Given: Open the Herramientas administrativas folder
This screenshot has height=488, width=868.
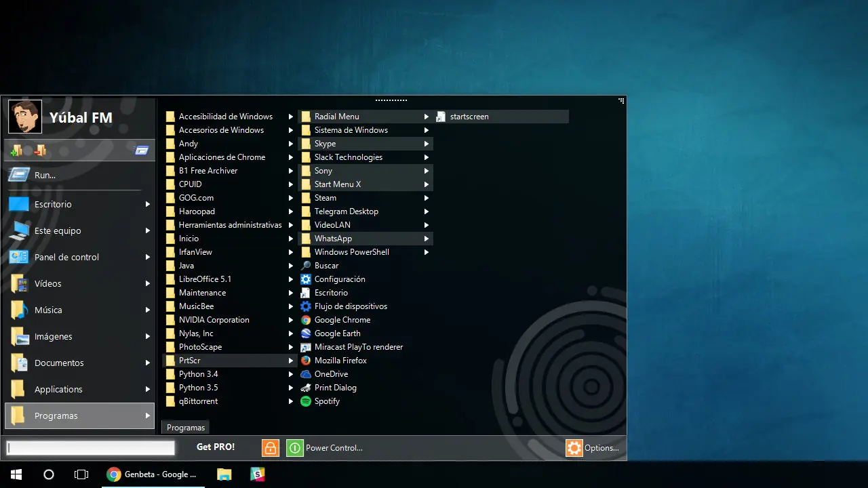Looking at the screenshot, I should click(230, 225).
